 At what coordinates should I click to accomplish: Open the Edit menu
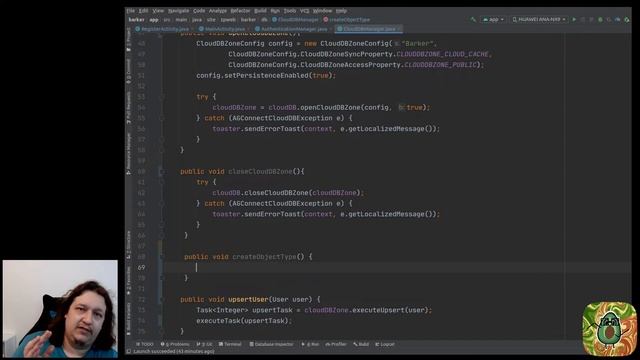[143, 11]
